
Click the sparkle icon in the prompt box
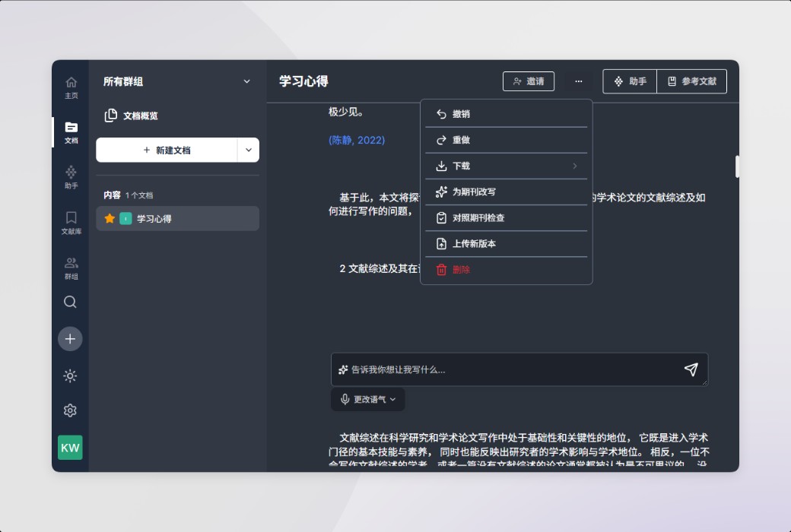(343, 369)
